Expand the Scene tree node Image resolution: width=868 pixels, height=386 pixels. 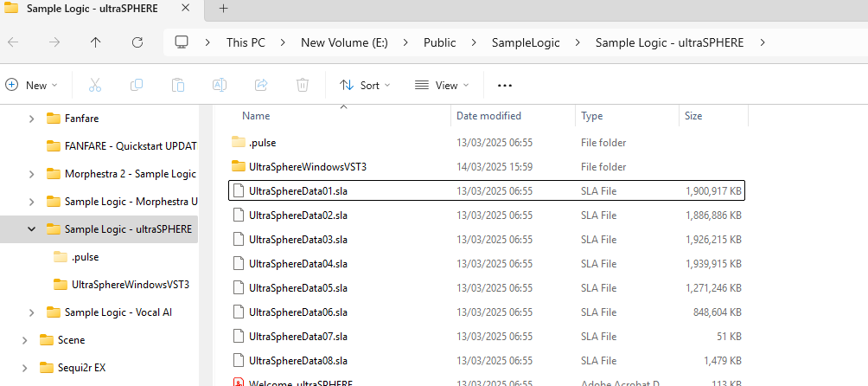(24, 339)
